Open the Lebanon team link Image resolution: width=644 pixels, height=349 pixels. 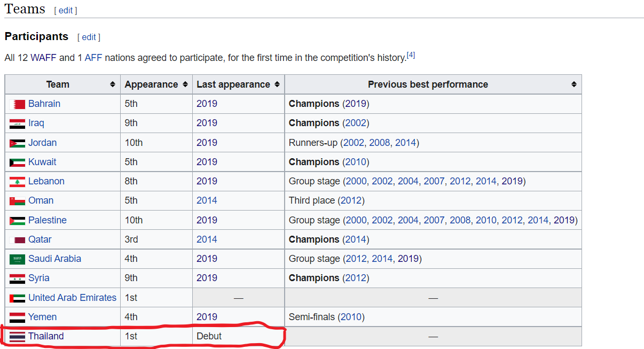click(x=46, y=181)
